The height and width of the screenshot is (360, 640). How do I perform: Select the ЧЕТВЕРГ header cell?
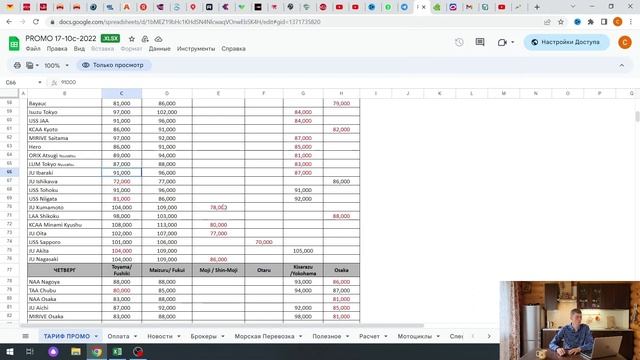click(64, 270)
